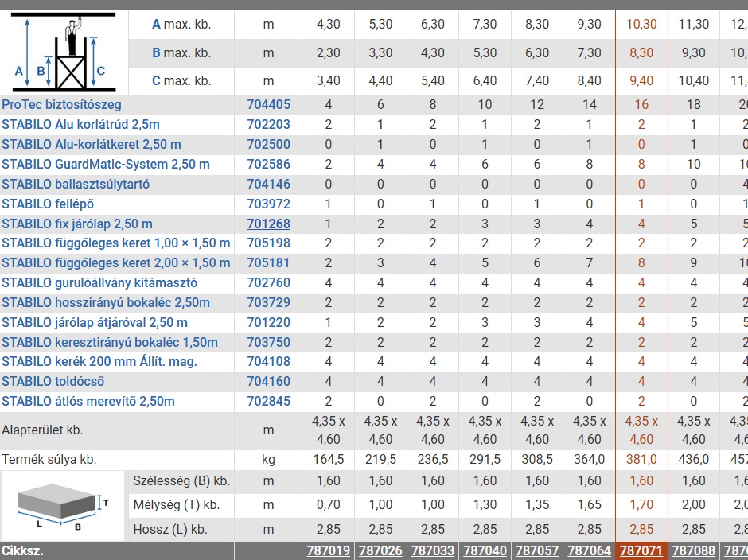This screenshot has height=560, width=748.
Task: Open STABILO toldócső product link
Action: [53, 382]
